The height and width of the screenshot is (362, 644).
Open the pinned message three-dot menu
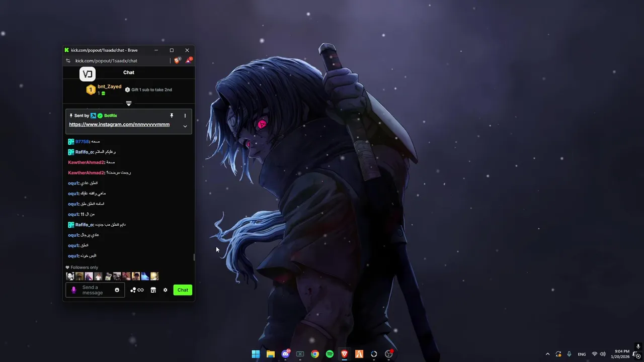coord(185,116)
